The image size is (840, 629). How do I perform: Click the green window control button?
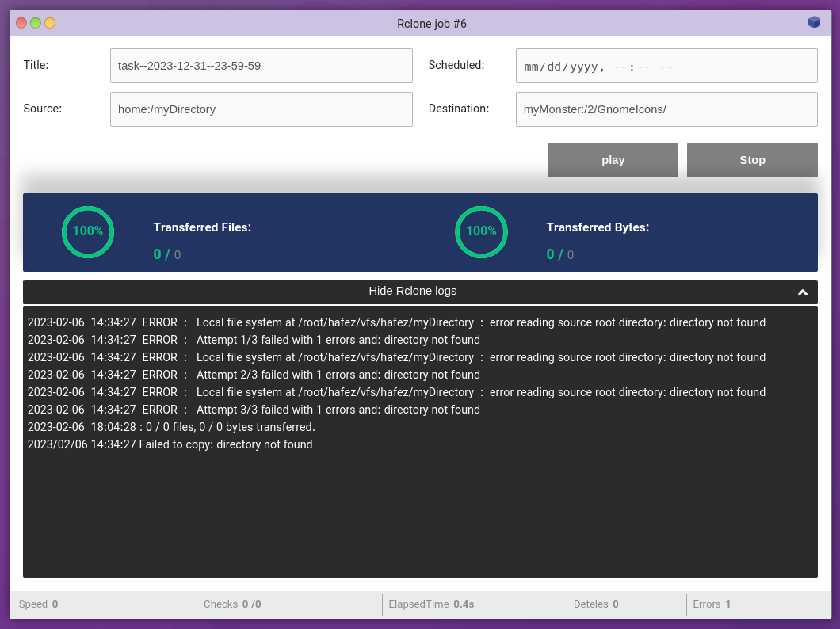pos(36,23)
